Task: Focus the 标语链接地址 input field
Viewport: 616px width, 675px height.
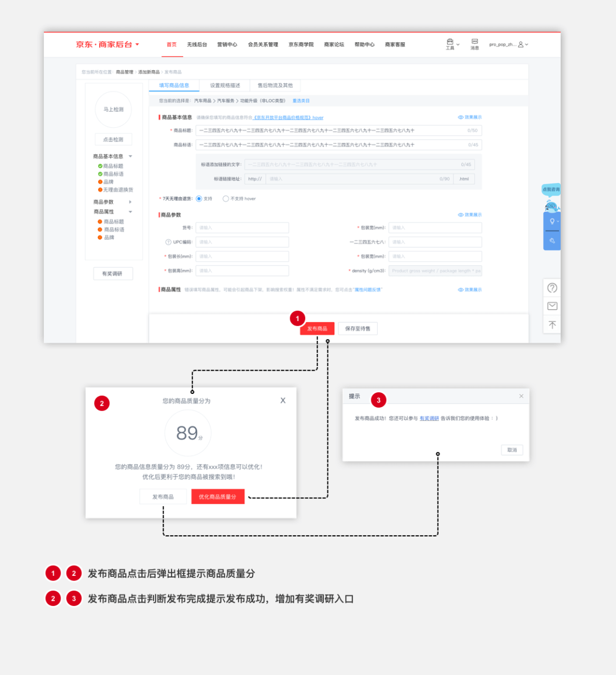Action: [x=359, y=178]
